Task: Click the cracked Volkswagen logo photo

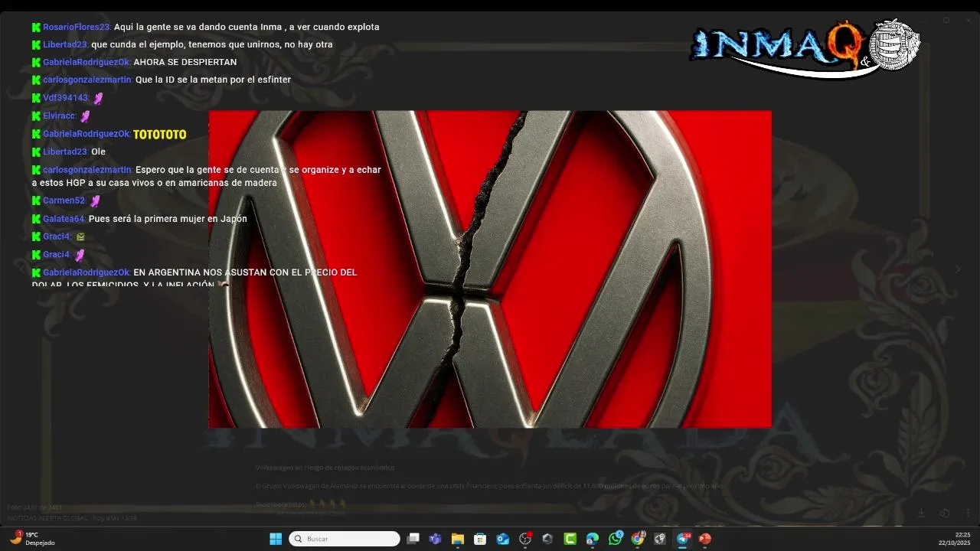Action: [490, 269]
